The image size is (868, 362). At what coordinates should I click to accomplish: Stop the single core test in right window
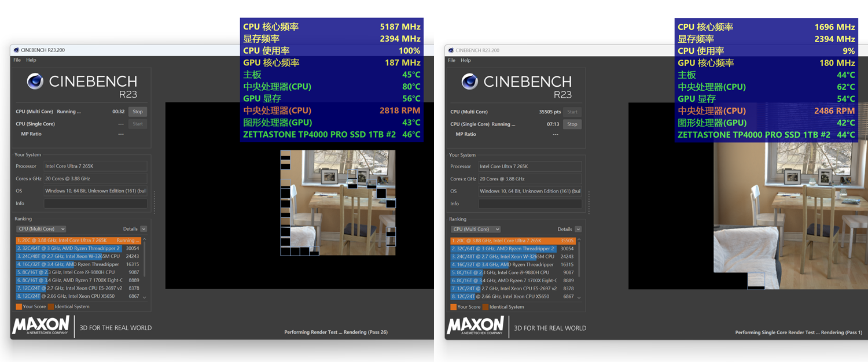click(572, 124)
